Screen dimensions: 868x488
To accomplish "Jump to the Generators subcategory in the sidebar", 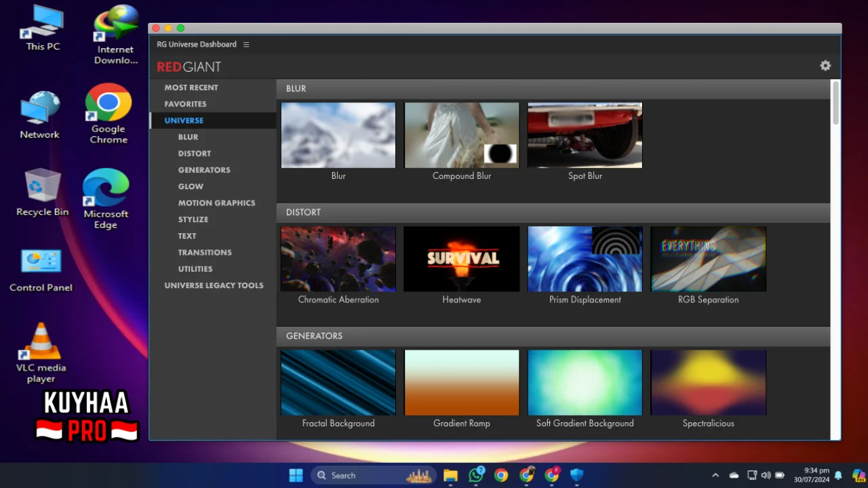I will pos(204,170).
